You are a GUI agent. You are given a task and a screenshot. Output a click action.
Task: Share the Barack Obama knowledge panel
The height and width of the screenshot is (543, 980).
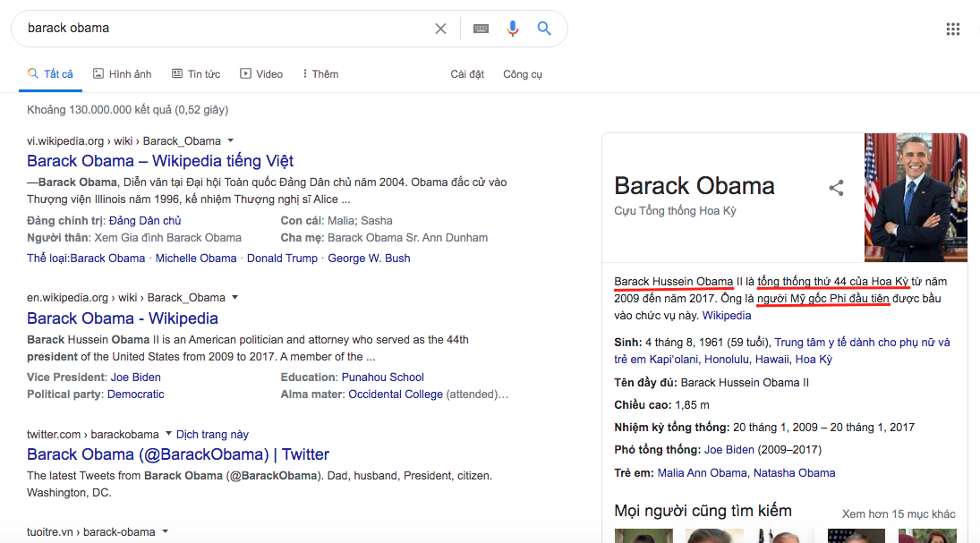point(836,188)
